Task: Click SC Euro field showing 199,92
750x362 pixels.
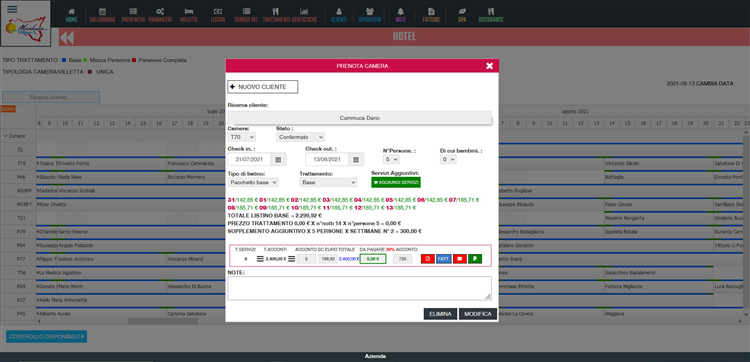Action: (328, 259)
